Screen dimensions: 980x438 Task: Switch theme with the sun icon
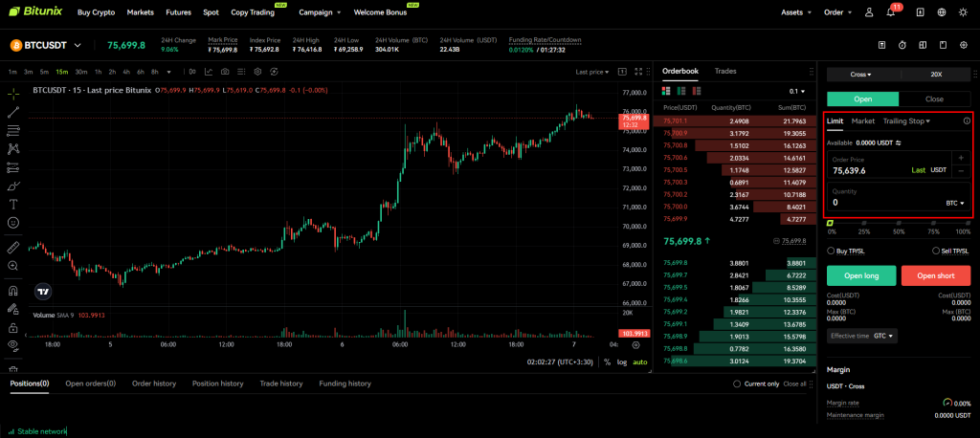[x=965, y=12]
